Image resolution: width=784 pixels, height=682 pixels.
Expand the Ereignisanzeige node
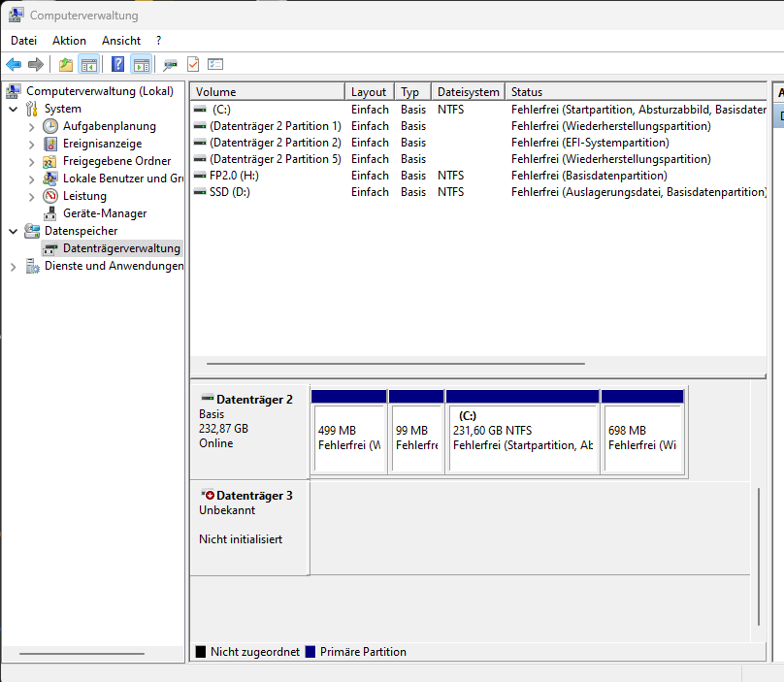31,145
